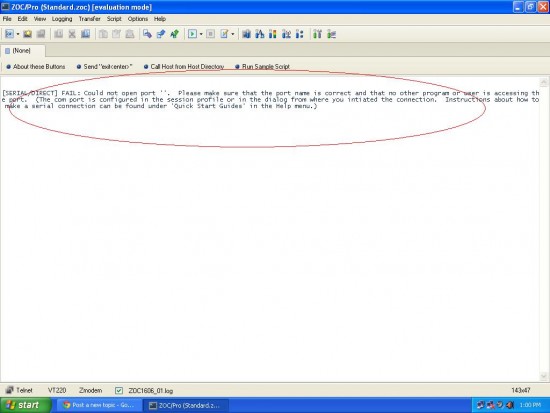Click the Edit Script pencil icon
The image size is (550, 413).
(224, 34)
